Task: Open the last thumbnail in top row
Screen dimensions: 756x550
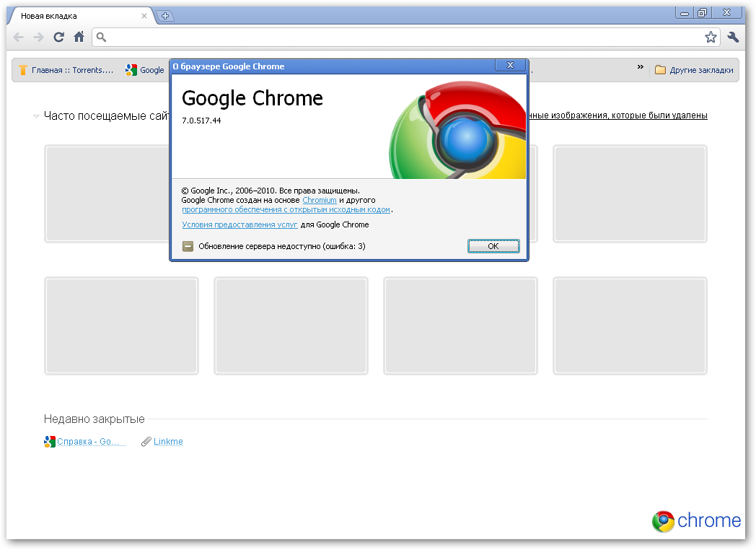Action: point(630,193)
